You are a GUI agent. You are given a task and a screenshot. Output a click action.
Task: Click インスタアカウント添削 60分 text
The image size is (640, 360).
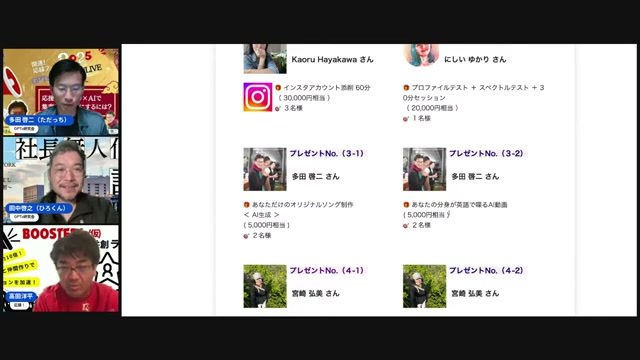pyautogui.click(x=327, y=87)
